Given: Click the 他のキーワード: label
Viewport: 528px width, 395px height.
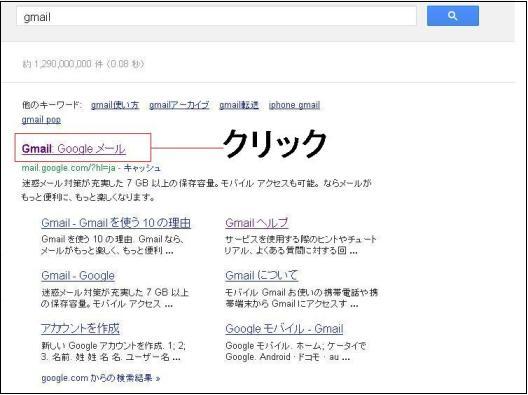Looking at the screenshot, I should [52, 105].
